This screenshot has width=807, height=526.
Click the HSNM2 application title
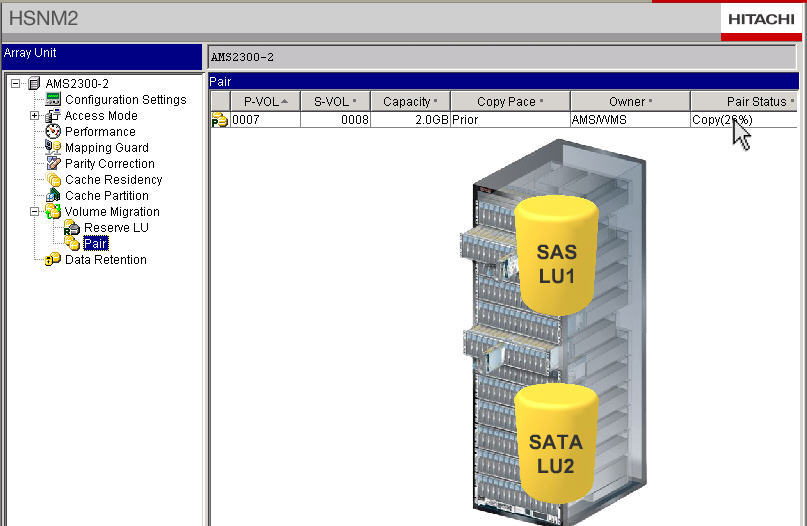[43, 19]
